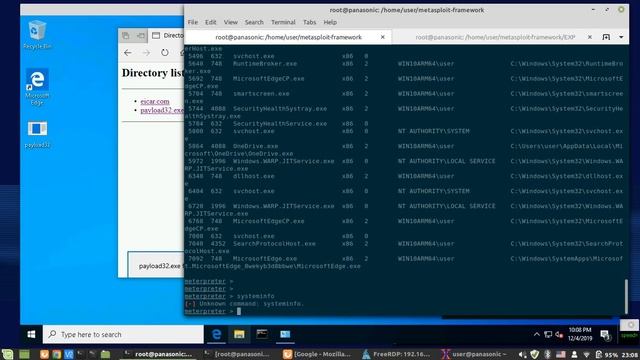Open File Explorer from the Windows taskbar
640x360 pixels.
[x=239, y=334]
